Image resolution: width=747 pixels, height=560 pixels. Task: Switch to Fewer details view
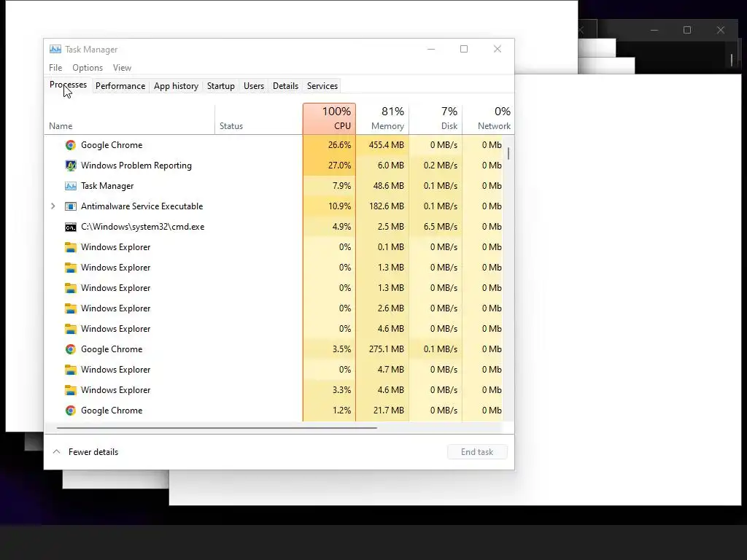click(86, 452)
